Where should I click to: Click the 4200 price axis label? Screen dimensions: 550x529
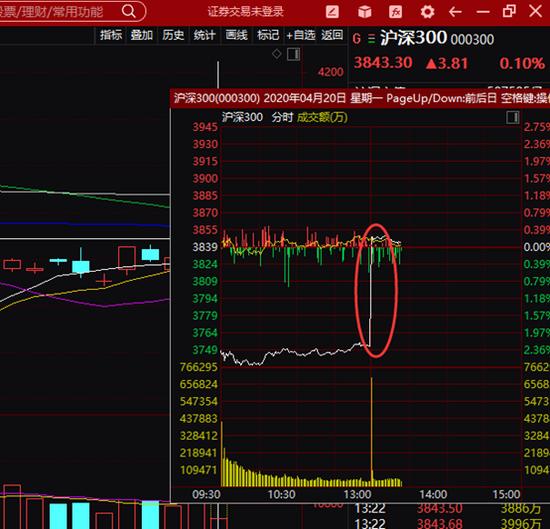330,72
